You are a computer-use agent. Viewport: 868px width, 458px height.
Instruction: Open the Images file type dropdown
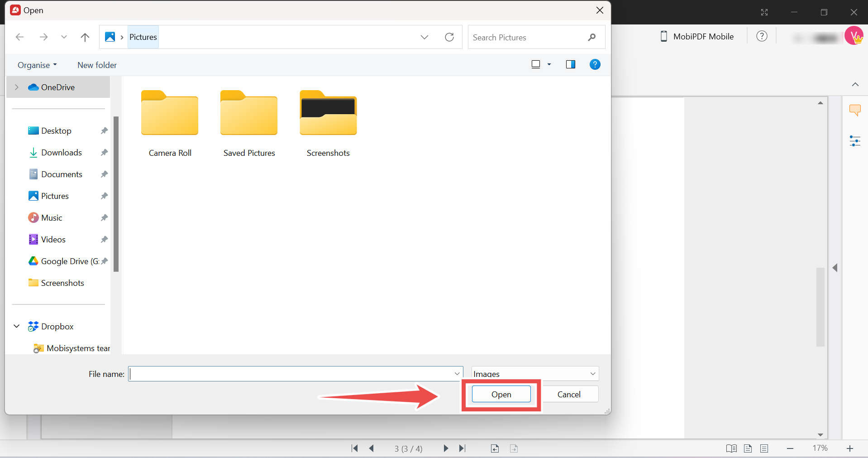click(535, 374)
